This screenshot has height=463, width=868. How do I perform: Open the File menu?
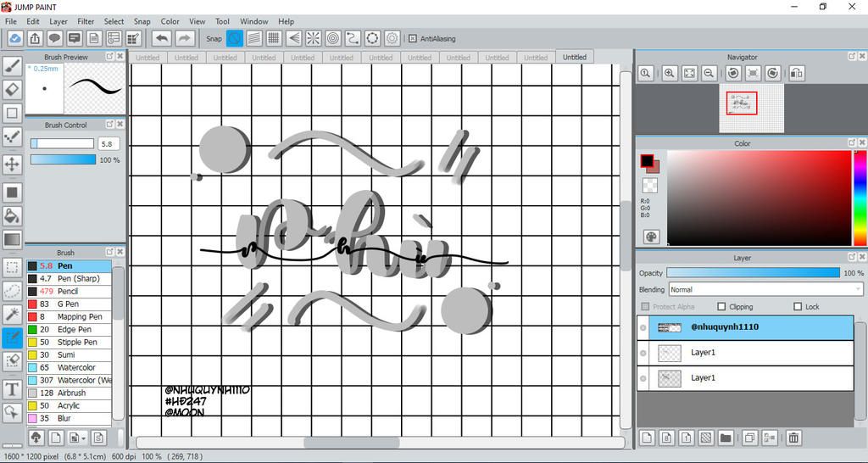click(x=10, y=21)
